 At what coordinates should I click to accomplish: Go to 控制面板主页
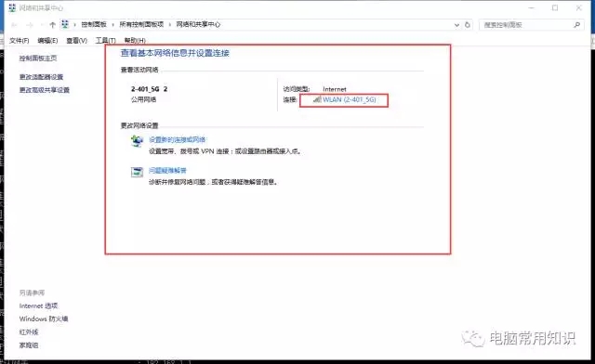[38, 58]
